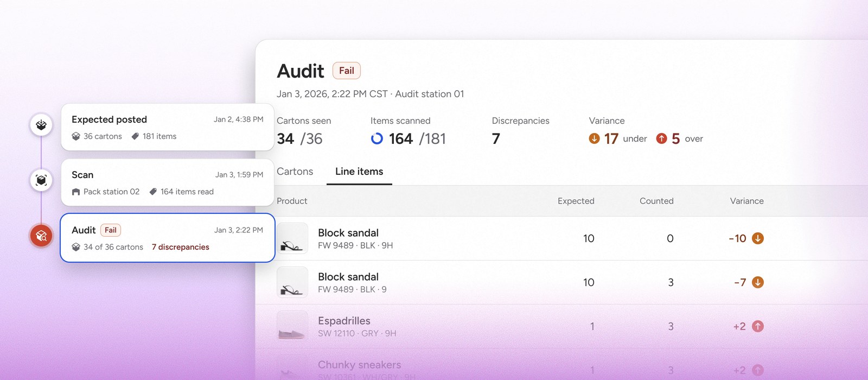
Task: Click the Jan 2, 4:38 PM timestamp
Action: 239,119
